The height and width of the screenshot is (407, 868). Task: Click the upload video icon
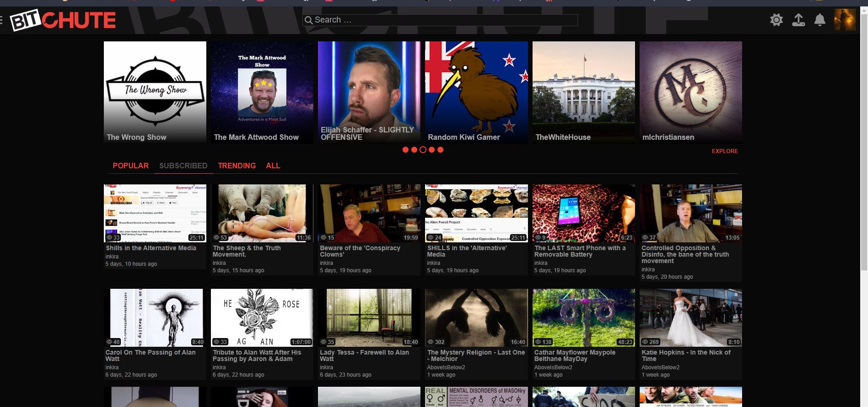coord(799,20)
